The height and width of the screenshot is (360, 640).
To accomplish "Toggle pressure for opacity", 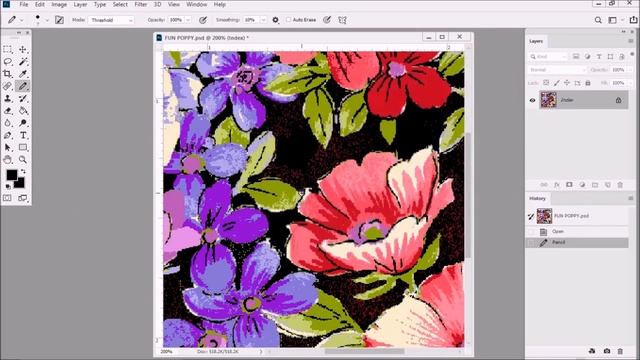I will 203,20.
